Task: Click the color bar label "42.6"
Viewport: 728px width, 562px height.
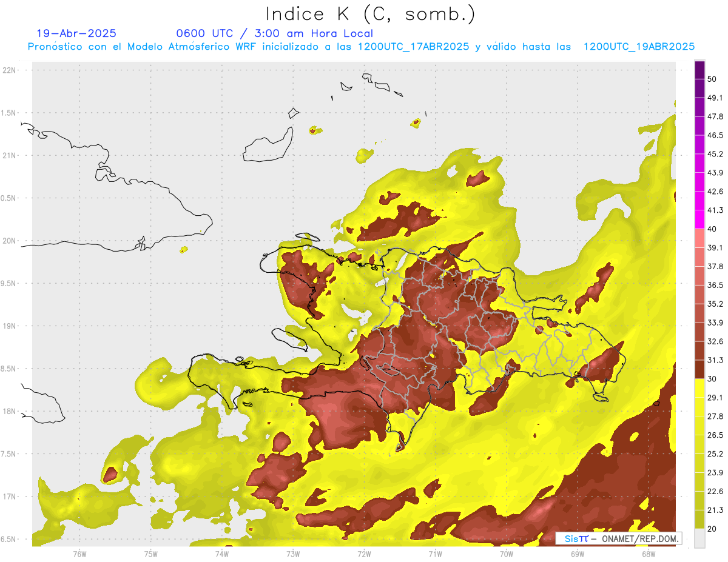Action: click(715, 192)
